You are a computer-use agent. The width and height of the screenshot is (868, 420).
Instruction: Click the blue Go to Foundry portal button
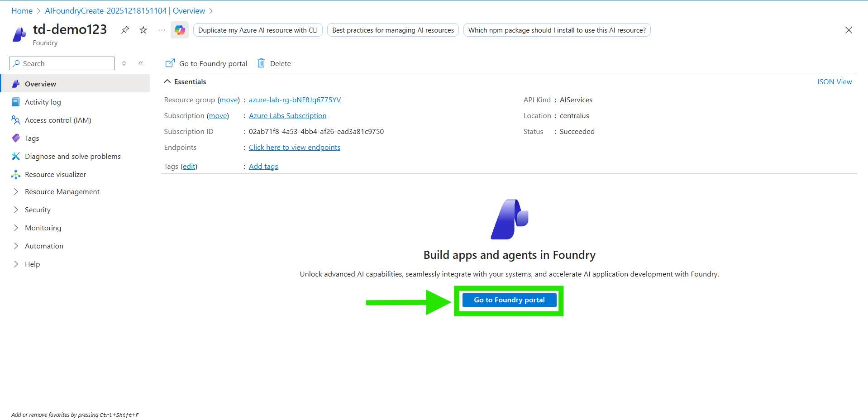pyautogui.click(x=509, y=300)
